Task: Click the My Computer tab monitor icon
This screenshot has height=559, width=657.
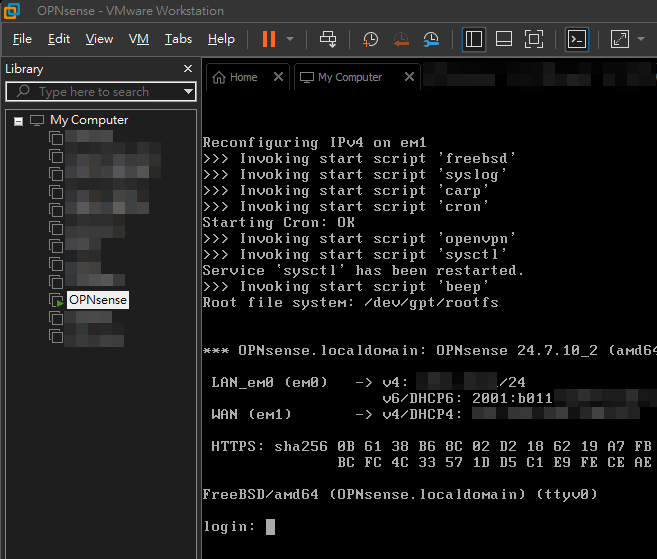Action: point(307,78)
